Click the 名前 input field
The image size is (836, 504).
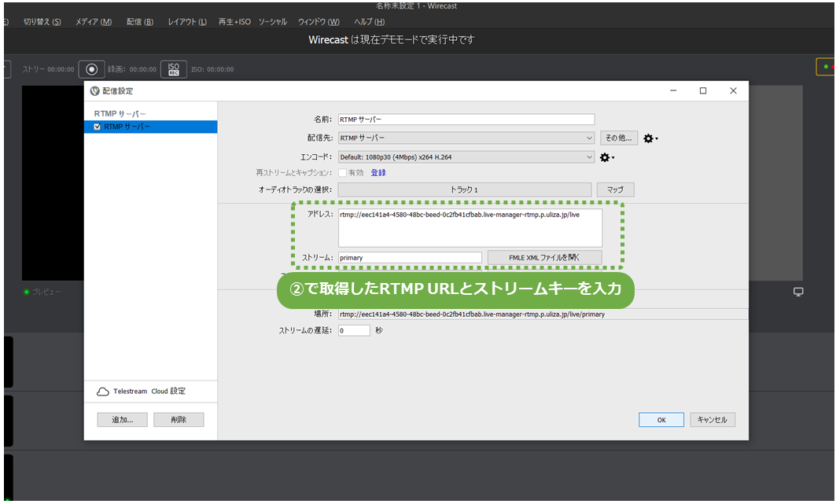[x=466, y=120]
